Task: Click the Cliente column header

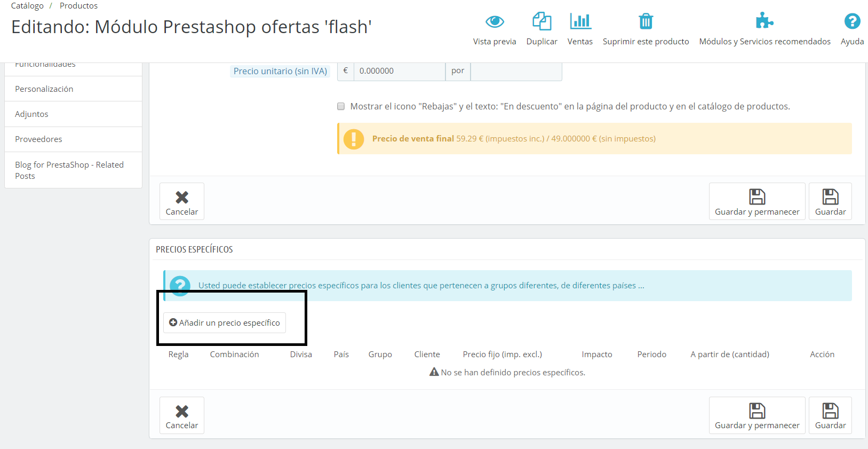Action: 427,355
